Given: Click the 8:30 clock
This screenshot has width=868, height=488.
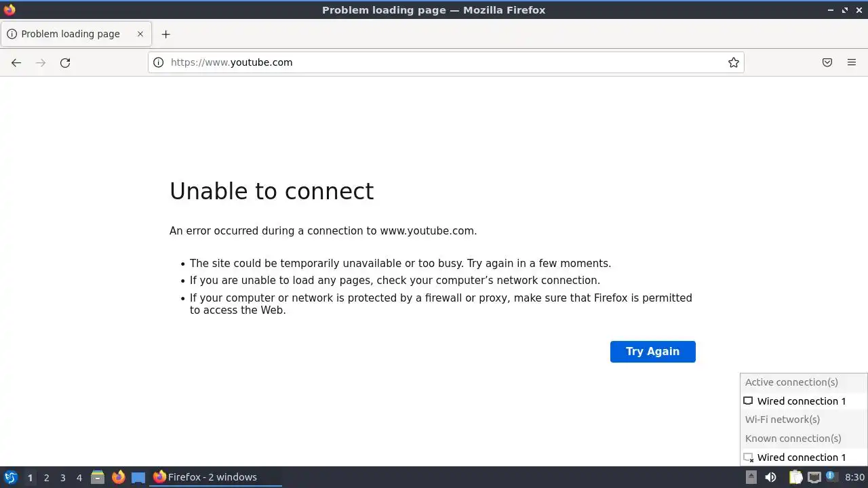Looking at the screenshot, I should pos(854,477).
